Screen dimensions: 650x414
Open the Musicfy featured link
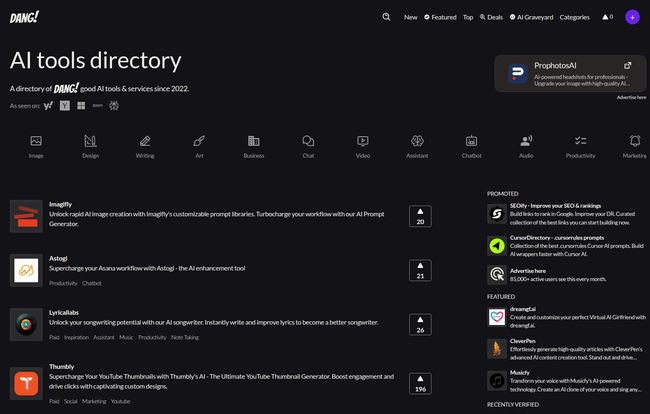tap(520, 372)
